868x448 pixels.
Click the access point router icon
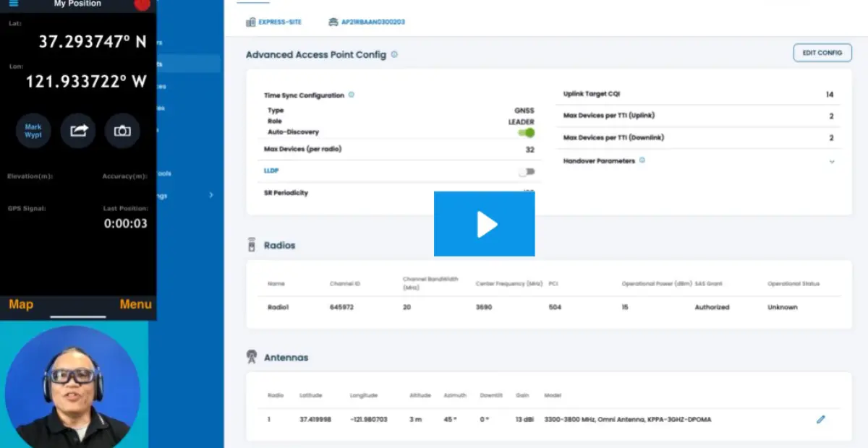(333, 22)
